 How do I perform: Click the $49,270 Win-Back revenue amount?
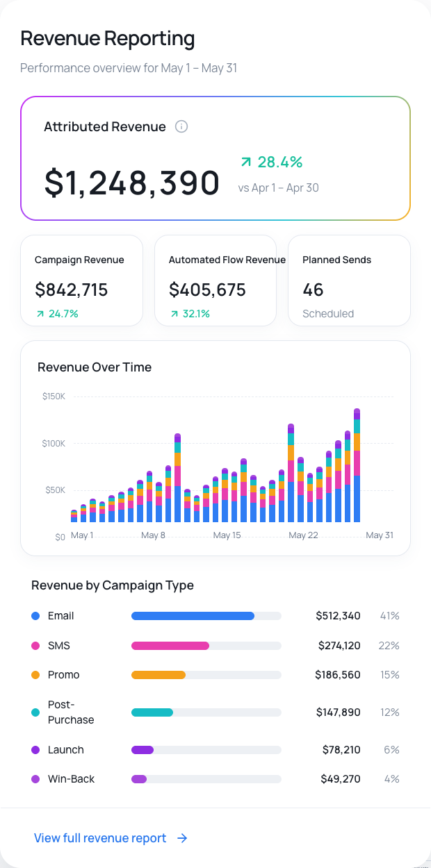[x=341, y=779]
